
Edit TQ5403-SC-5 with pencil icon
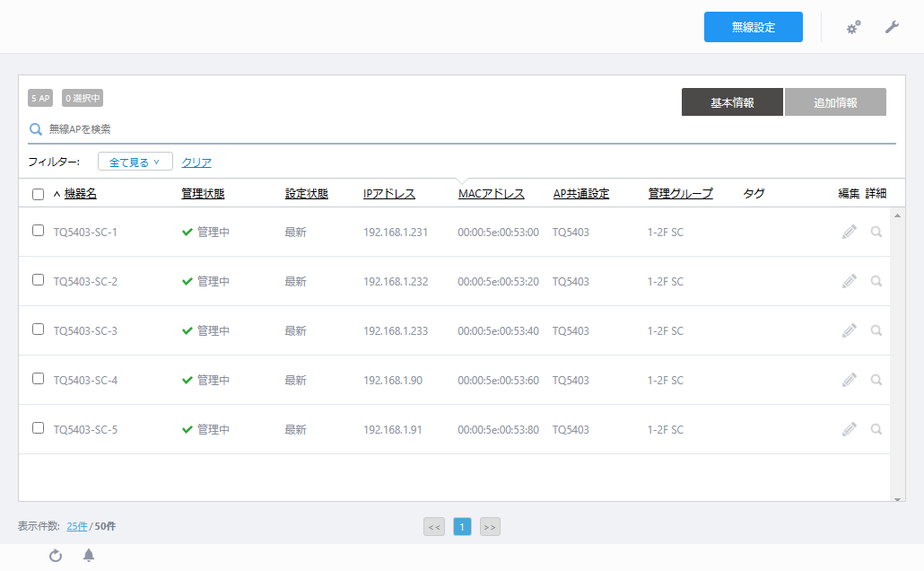[850, 429]
